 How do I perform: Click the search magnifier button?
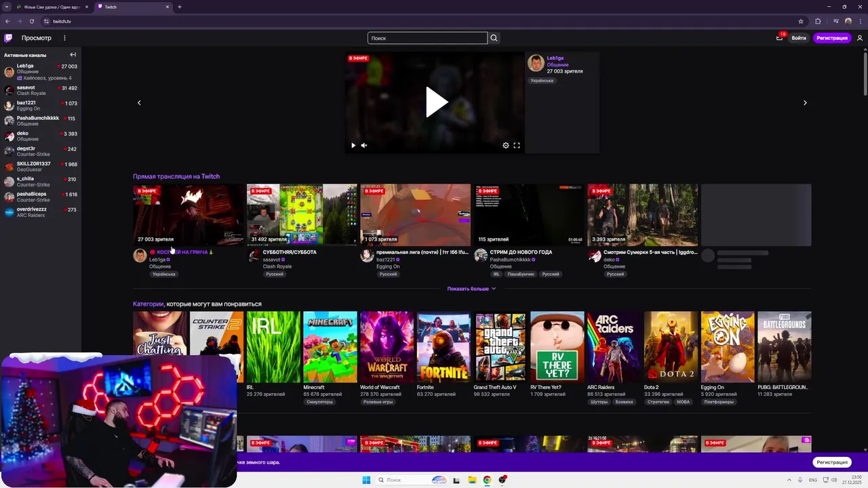[494, 38]
